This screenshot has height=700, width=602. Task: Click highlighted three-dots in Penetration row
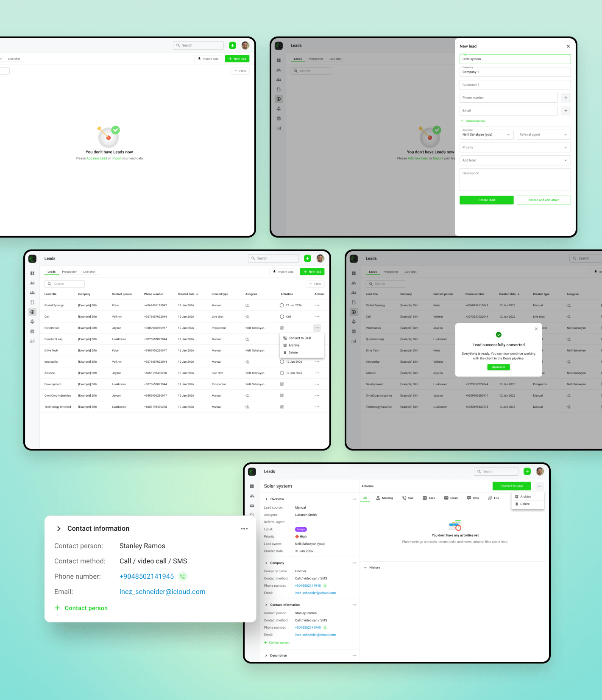pos(317,328)
